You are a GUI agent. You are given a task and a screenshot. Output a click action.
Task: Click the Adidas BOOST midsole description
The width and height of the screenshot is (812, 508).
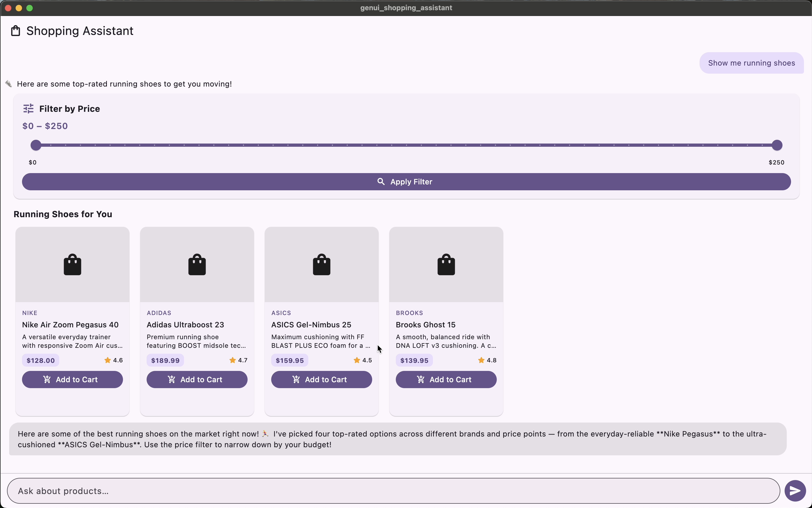pos(196,341)
